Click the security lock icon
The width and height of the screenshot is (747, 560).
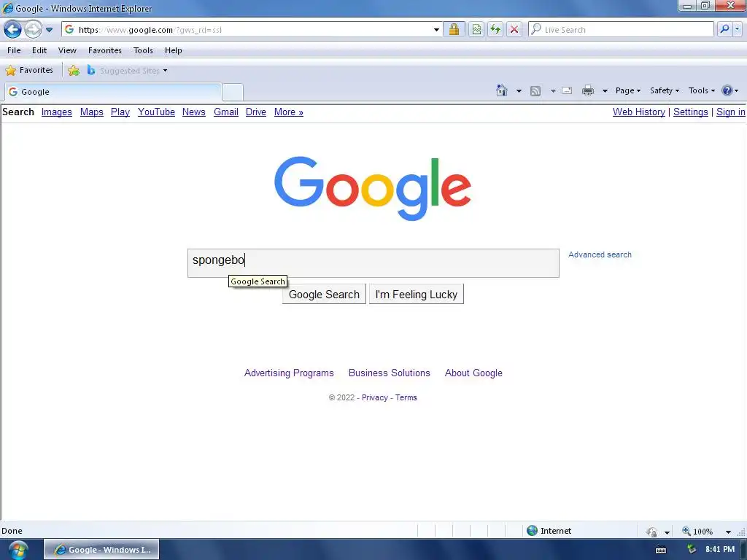[x=454, y=29]
